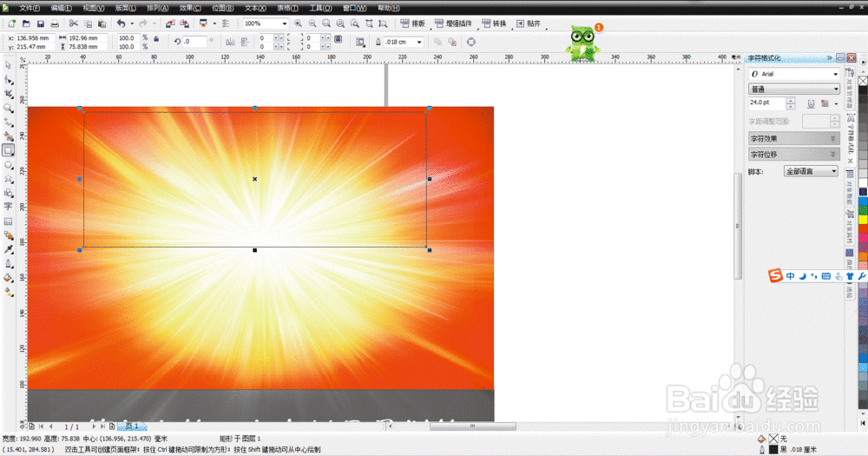Click the 排版 toolbar button
This screenshot has width=868, height=456.
point(413,23)
